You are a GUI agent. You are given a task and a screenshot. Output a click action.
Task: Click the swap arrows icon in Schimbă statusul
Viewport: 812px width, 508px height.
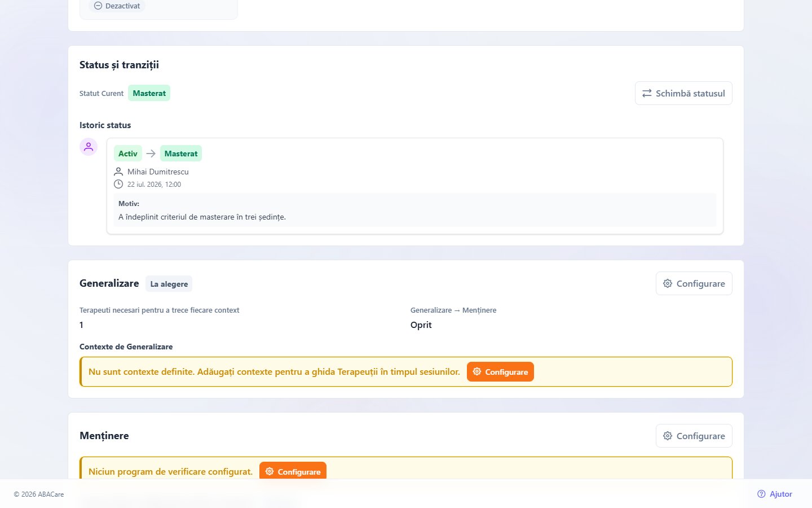[647, 93]
